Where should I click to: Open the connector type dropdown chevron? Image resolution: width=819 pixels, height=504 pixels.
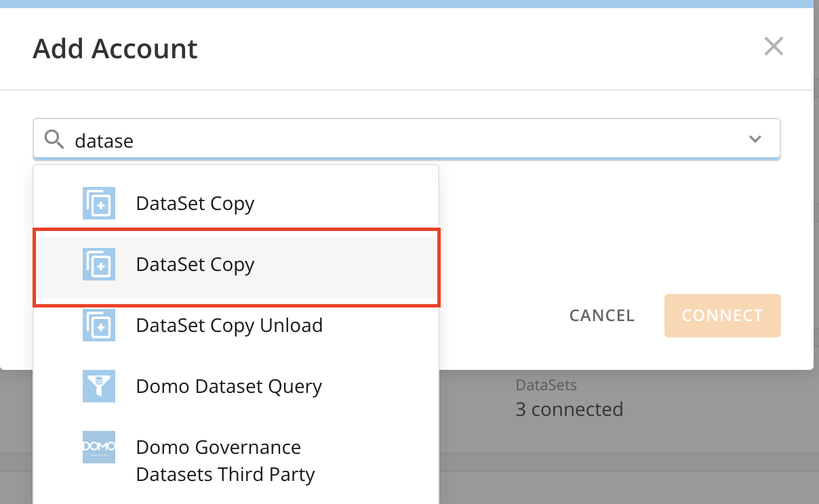pyautogui.click(x=755, y=139)
